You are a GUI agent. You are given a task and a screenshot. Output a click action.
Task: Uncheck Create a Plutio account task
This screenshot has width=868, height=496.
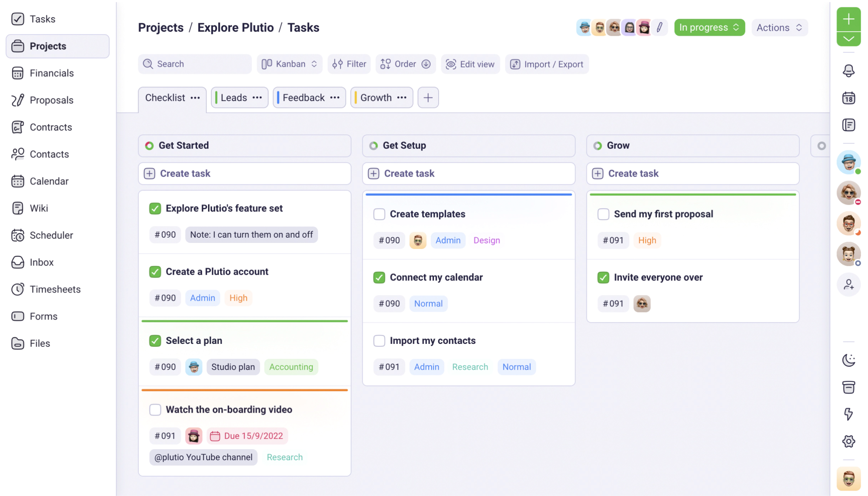[x=155, y=272]
